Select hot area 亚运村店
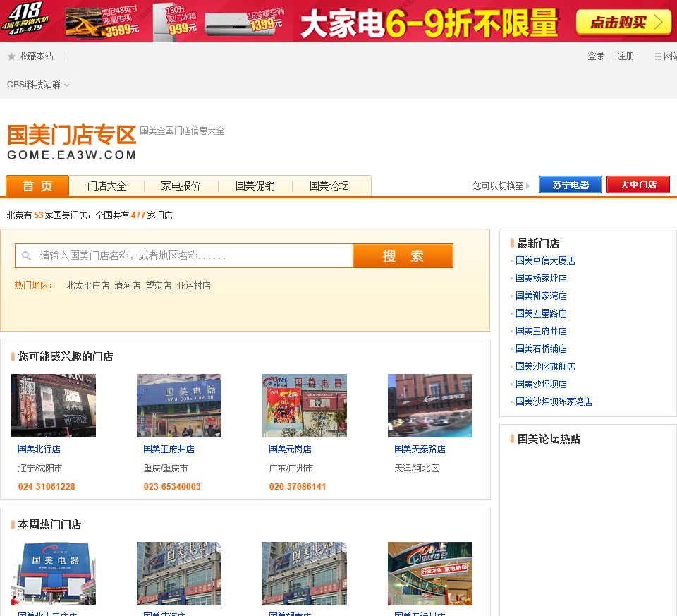The width and height of the screenshot is (677, 616). [x=194, y=286]
